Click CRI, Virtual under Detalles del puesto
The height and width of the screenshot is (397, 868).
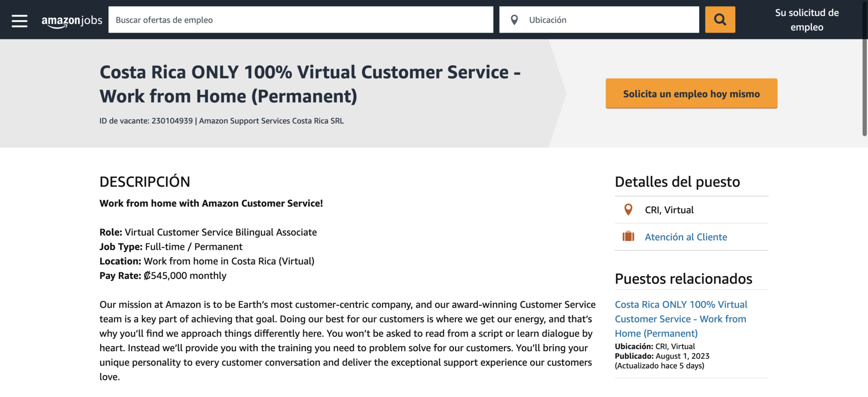tap(669, 209)
